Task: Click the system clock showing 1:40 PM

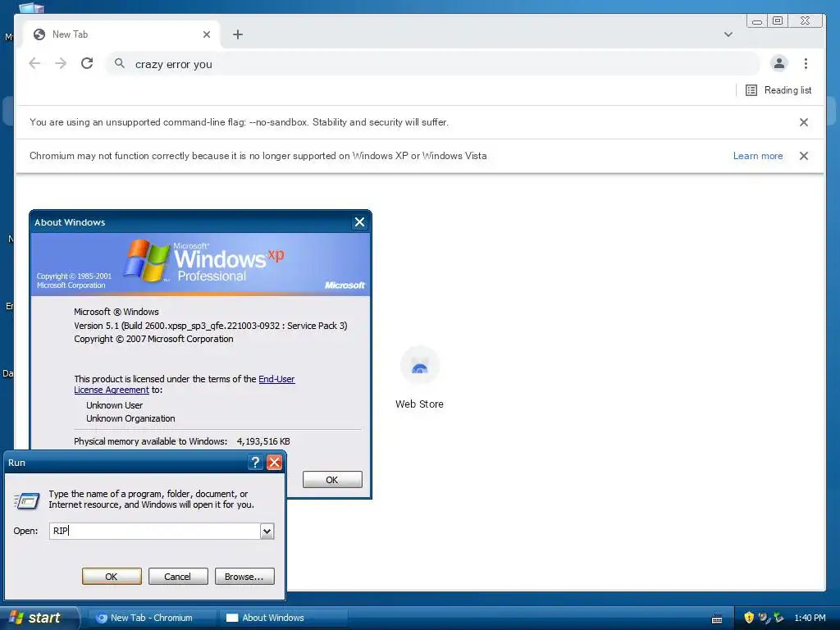Action: (810, 618)
